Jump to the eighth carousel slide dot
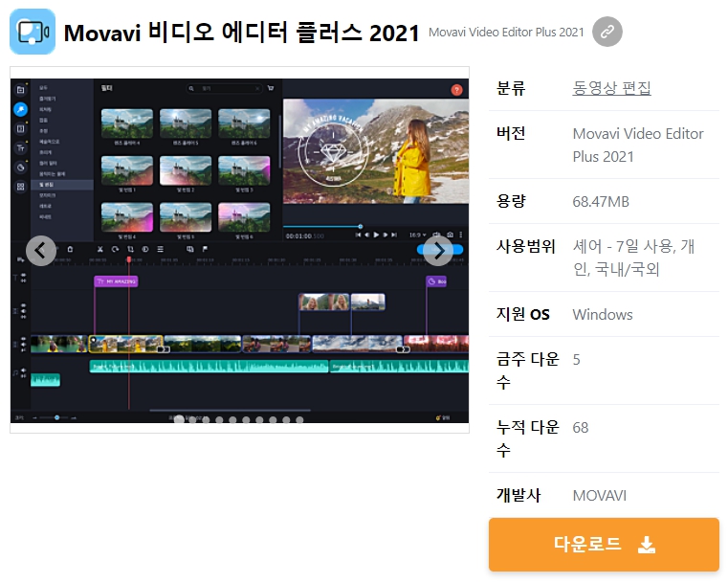This screenshot has height=583, width=728. 273,420
